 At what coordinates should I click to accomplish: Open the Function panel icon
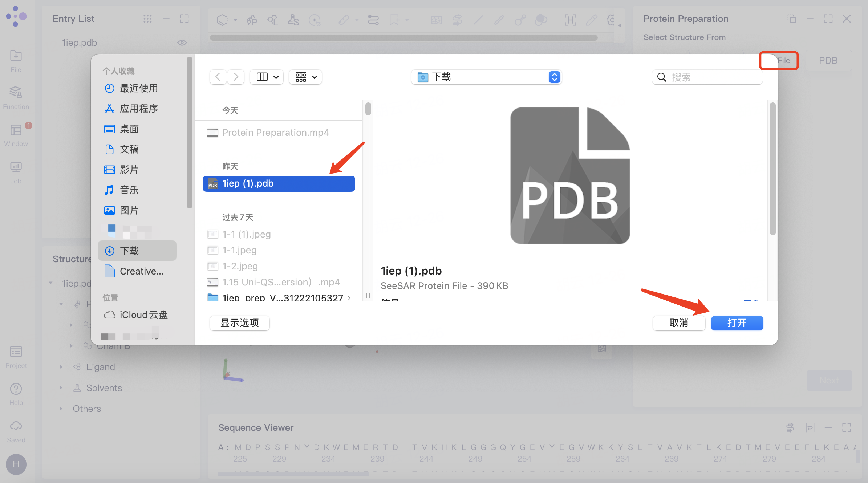coord(16,93)
